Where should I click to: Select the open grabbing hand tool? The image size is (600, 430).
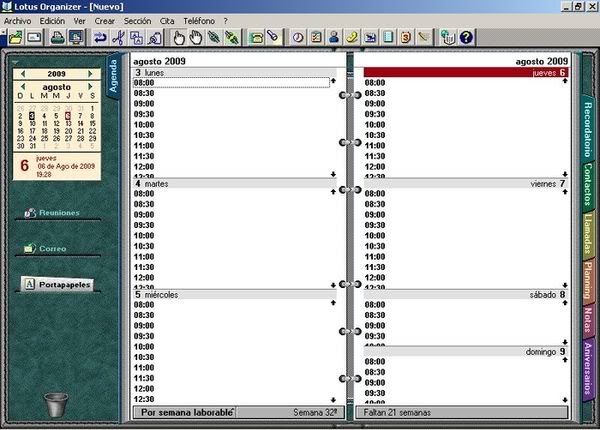tap(196, 37)
